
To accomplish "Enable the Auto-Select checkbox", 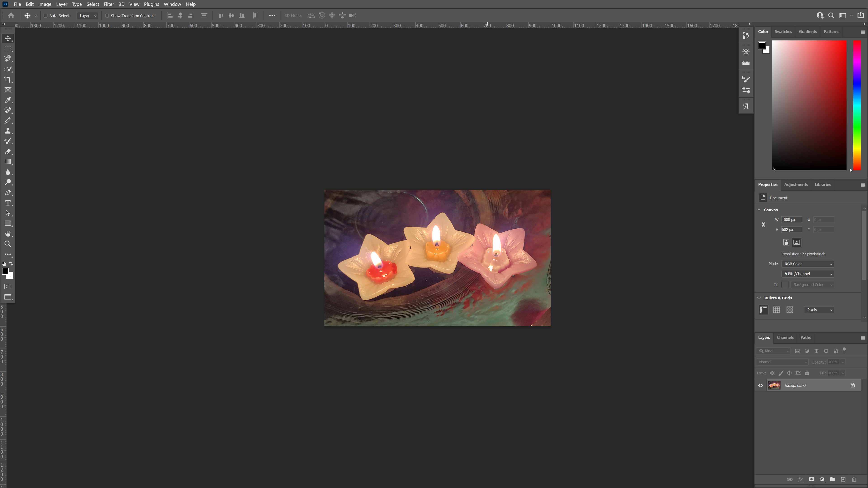I will tap(45, 16).
